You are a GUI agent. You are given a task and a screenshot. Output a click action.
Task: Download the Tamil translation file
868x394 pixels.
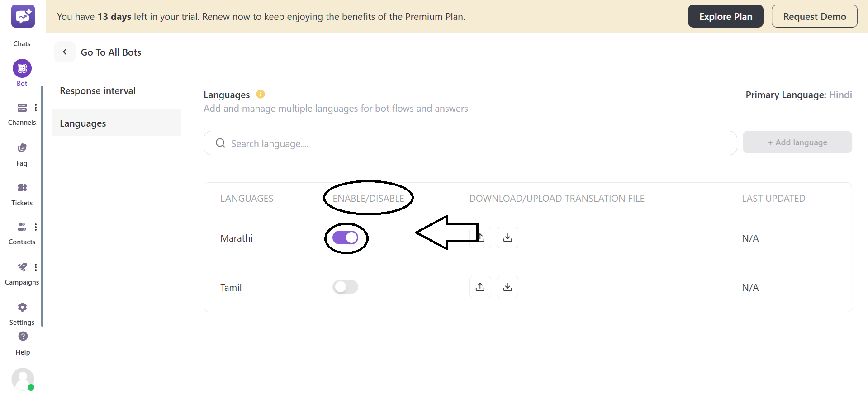pos(507,287)
